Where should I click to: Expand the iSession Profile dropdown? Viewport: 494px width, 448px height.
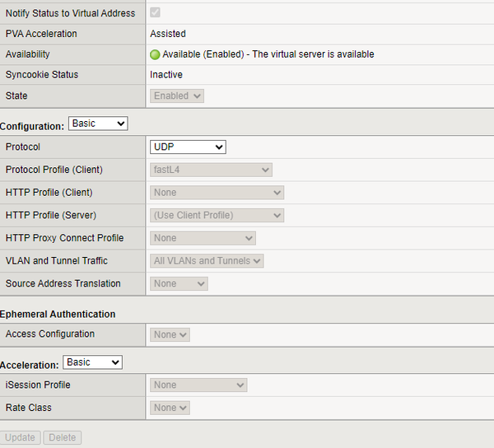[198, 385]
